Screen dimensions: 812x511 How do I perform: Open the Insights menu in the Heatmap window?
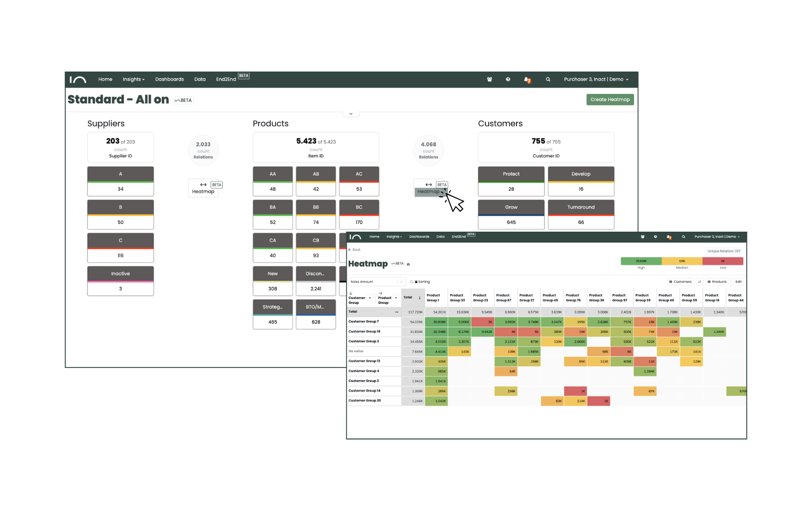tap(394, 237)
